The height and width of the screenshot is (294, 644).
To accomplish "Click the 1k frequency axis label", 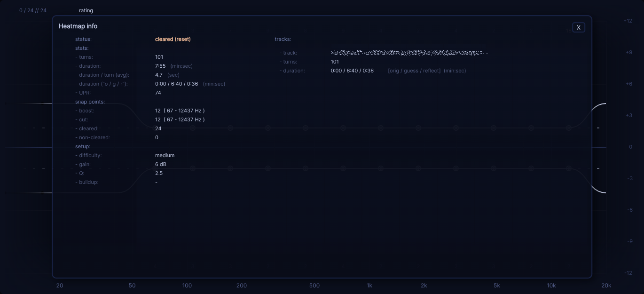I will pyautogui.click(x=369, y=286).
